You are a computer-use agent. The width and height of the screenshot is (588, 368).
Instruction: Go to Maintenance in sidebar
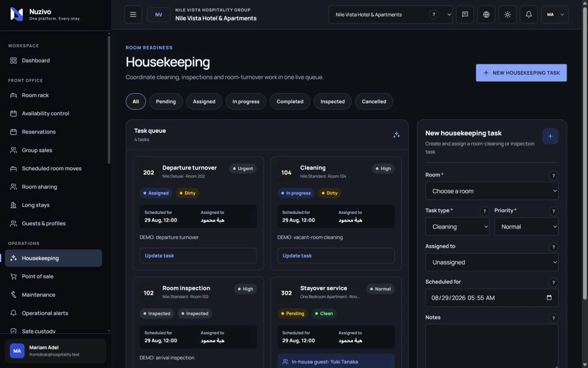[53, 294]
